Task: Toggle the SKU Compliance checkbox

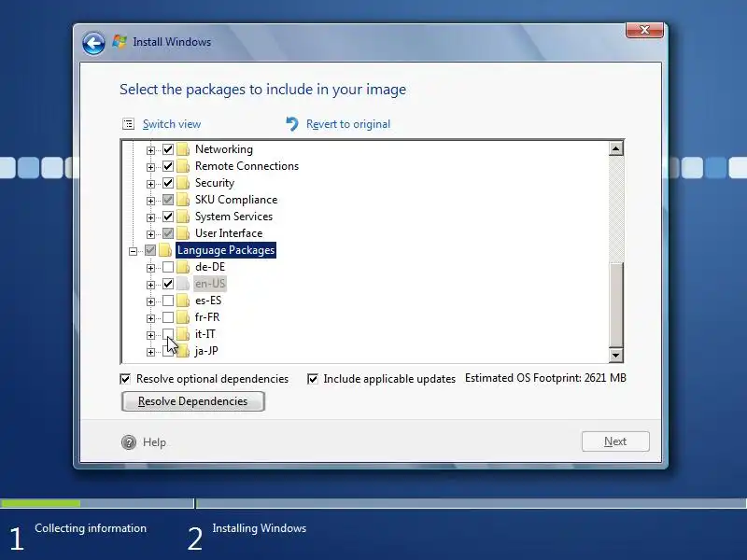Action: (168, 200)
